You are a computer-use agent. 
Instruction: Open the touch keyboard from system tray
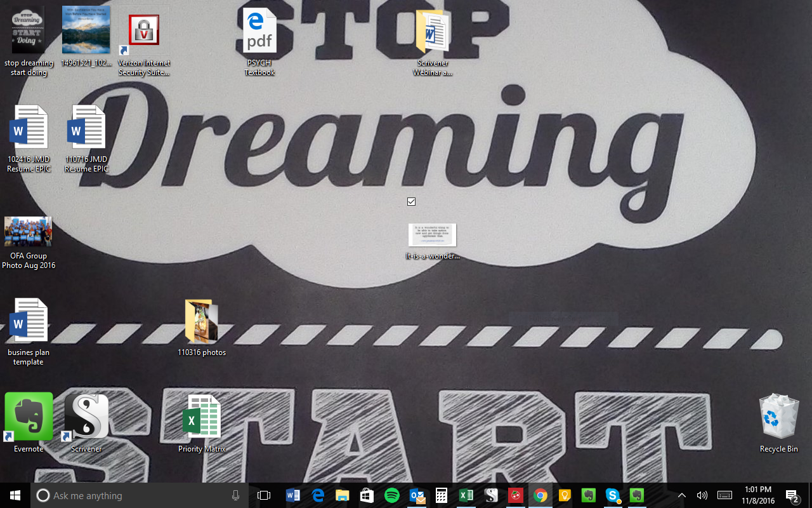(724, 495)
